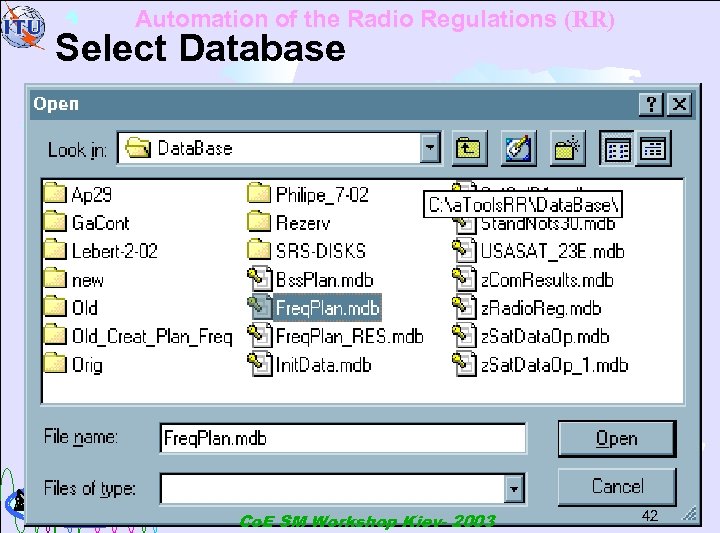This screenshot has height=533, width=720.
Task: Click the 'new' folder name
Action: [x=88, y=281]
